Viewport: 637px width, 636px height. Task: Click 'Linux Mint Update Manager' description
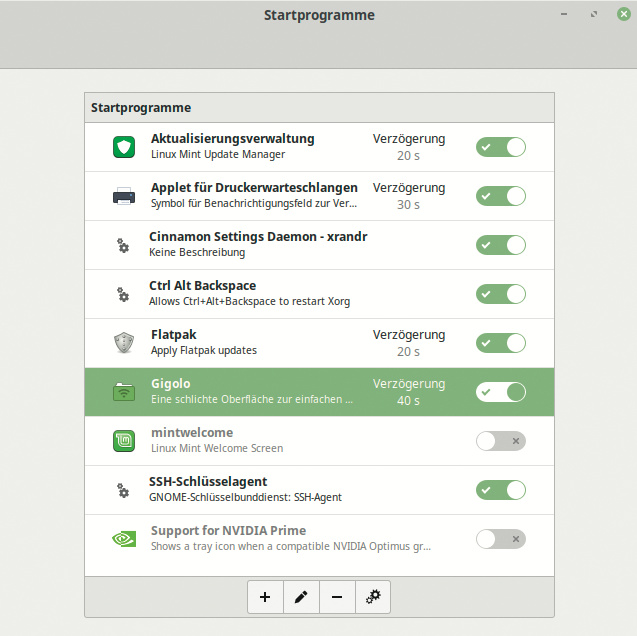218,155
